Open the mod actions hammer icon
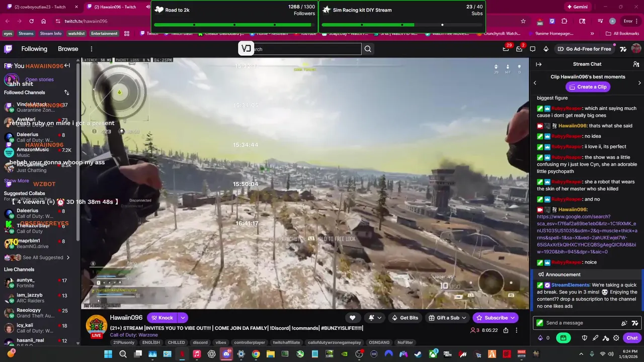The height and width of the screenshot is (362, 644). (x=606, y=338)
